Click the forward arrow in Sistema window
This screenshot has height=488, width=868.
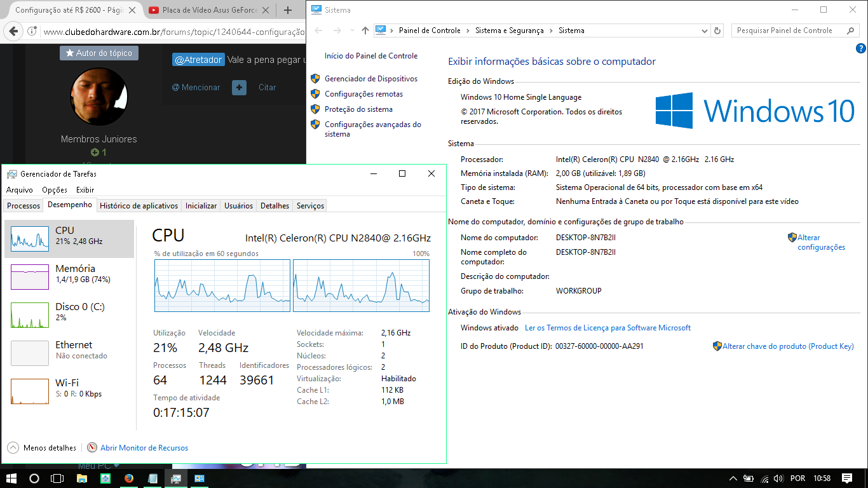coord(337,30)
